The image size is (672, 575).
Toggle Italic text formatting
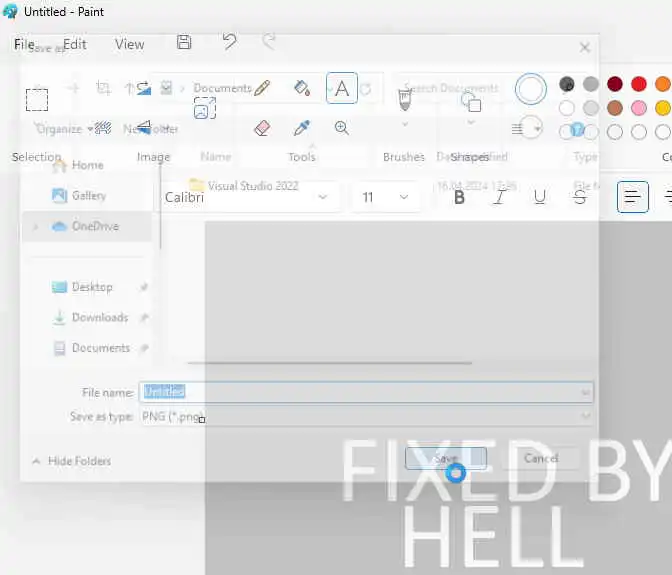click(499, 197)
